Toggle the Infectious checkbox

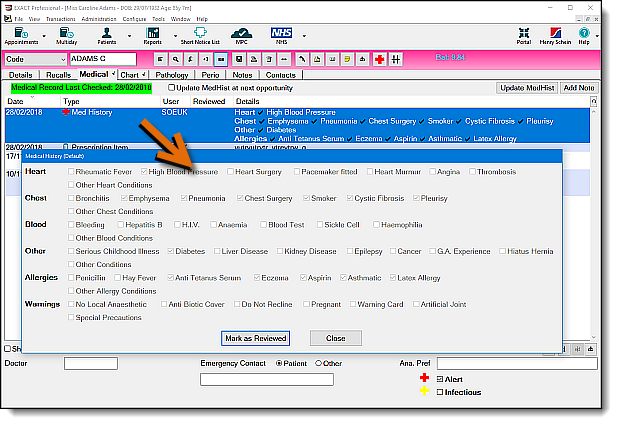440,392
